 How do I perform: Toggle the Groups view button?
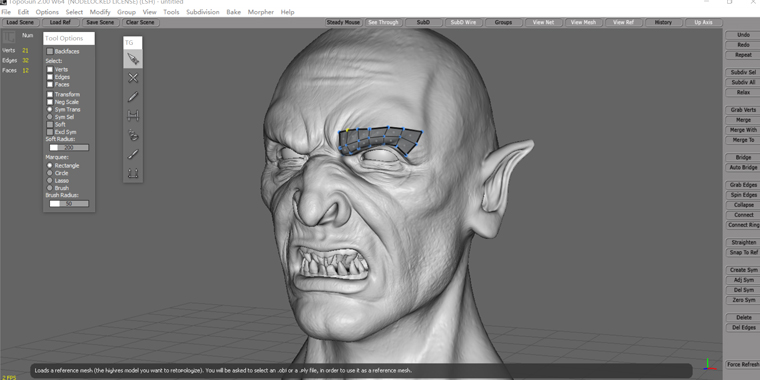(503, 22)
